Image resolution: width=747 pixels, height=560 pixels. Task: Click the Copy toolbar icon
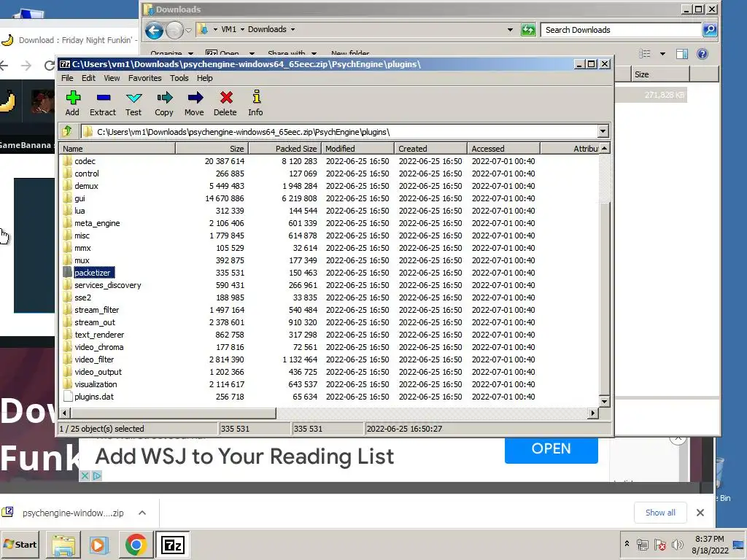pyautogui.click(x=164, y=98)
